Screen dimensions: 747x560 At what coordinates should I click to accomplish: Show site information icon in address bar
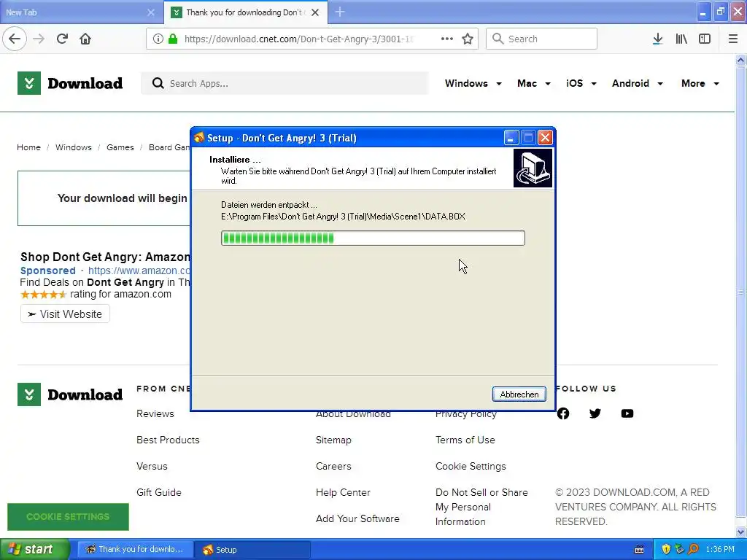click(158, 39)
